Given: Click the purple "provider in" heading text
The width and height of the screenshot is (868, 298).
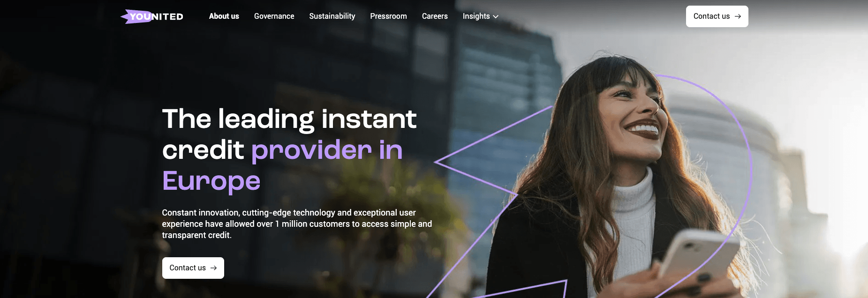Looking at the screenshot, I should (x=327, y=150).
